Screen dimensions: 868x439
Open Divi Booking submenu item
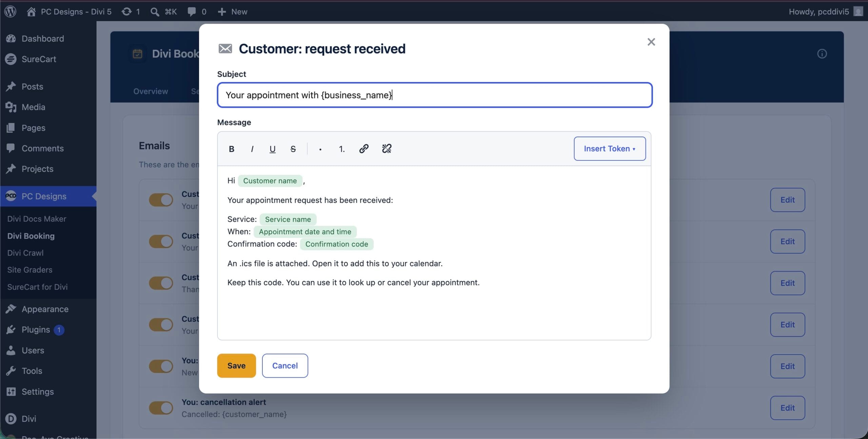(x=31, y=236)
